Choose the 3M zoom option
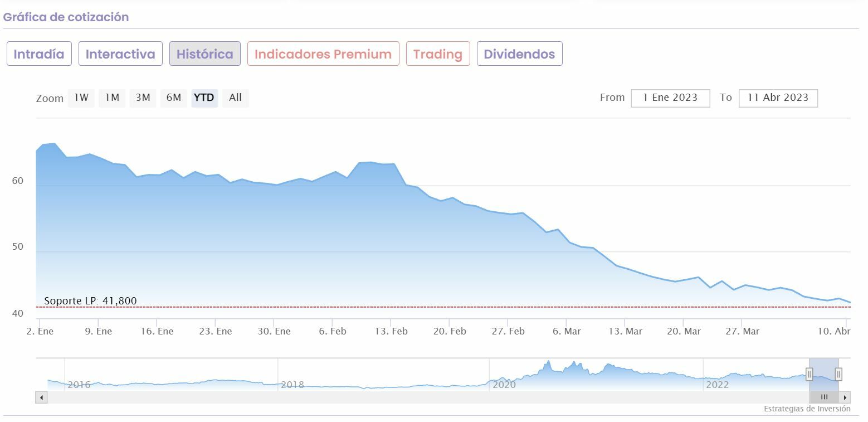 click(143, 98)
